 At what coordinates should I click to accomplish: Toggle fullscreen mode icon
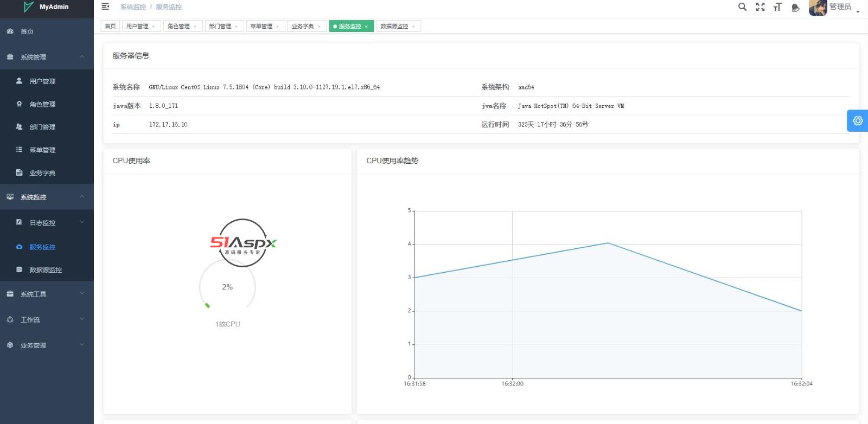(760, 7)
